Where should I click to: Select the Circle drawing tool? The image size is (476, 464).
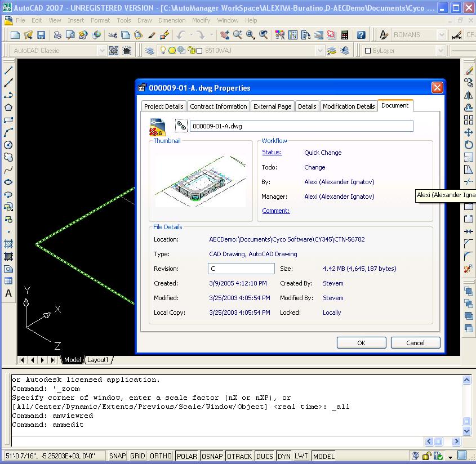(8, 145)
